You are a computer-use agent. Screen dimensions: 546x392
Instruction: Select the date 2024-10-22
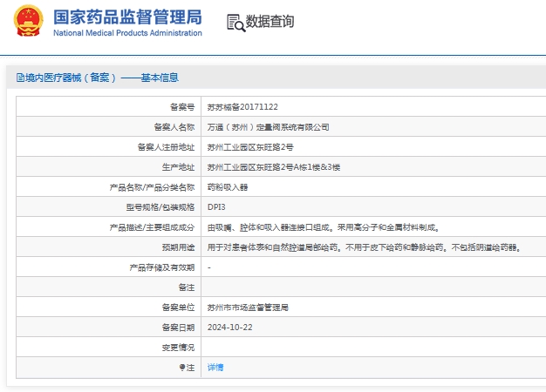[x=229, y=328]
